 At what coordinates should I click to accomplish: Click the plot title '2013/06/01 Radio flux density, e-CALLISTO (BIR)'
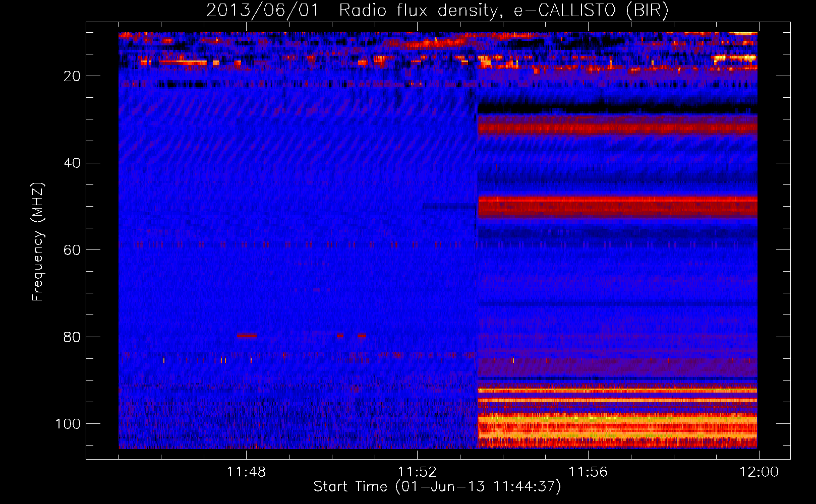tap(437, 11)
